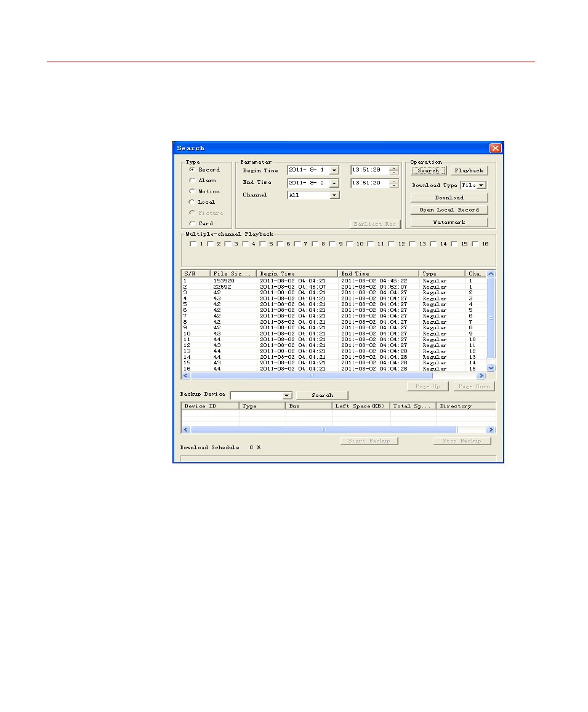This screenshot has width=588, height=712.
Task: Check multiple-channel playback box 16
Action: [475, 244]
